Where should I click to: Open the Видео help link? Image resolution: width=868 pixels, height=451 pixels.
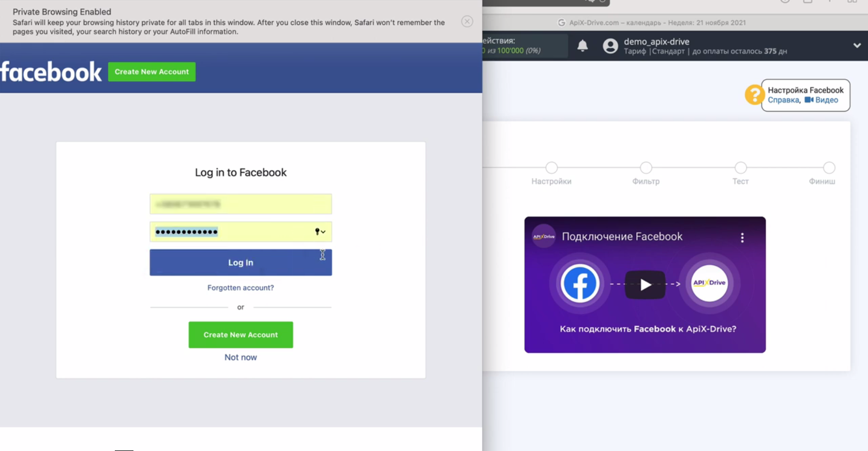[821, 100]
